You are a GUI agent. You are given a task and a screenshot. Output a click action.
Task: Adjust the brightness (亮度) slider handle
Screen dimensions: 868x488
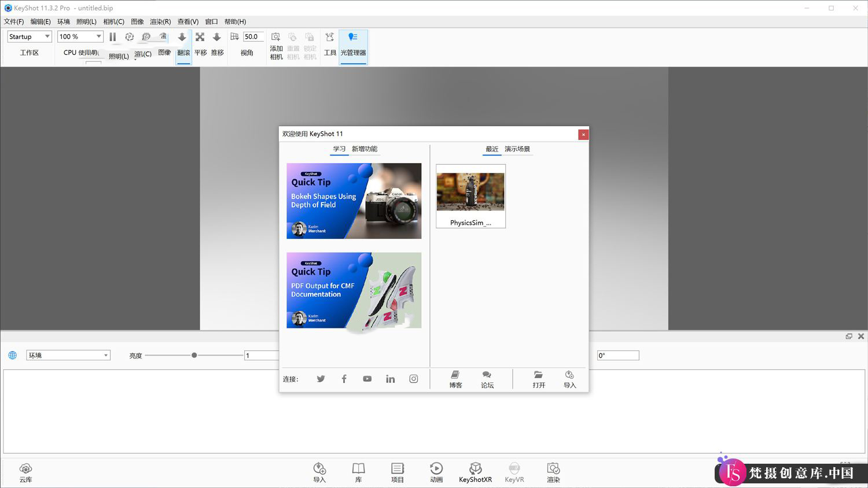[194, 355]
